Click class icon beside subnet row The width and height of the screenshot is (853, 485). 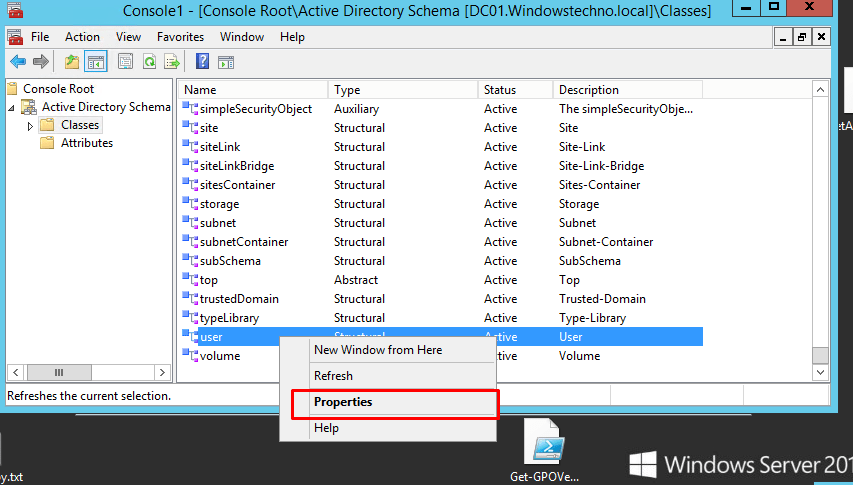tap(190, 222)
